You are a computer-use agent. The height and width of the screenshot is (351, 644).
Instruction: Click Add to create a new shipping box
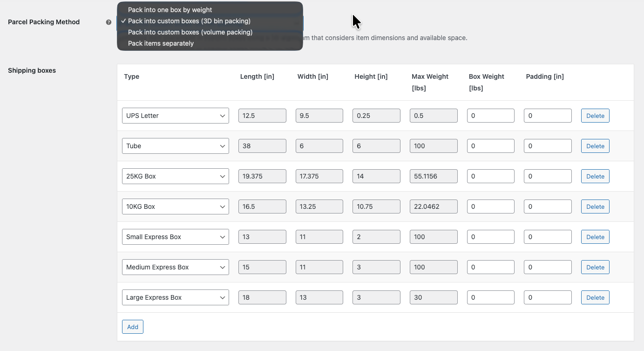[132, 327]
